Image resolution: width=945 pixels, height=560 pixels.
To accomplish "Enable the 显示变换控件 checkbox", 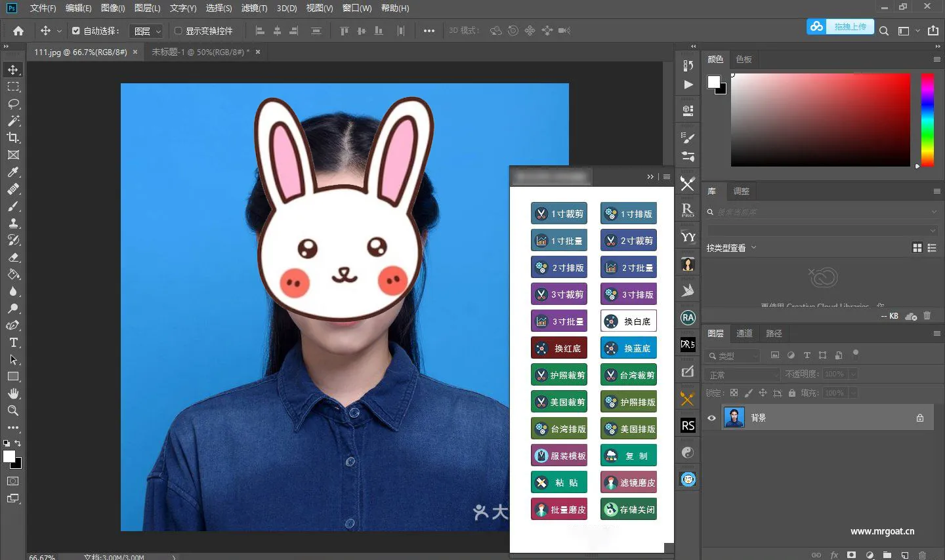I will coord(178,31).
